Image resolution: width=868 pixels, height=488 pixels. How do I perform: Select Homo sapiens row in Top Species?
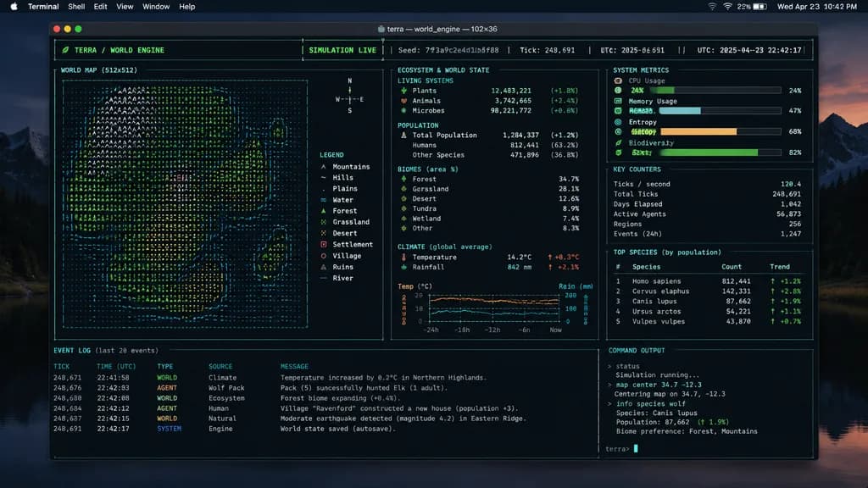point(708,281)
